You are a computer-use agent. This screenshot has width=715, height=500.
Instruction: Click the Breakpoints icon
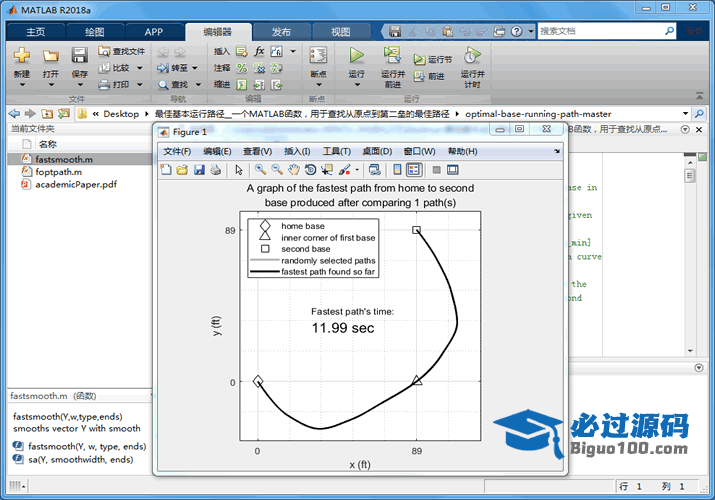click(x=318, y=55)
